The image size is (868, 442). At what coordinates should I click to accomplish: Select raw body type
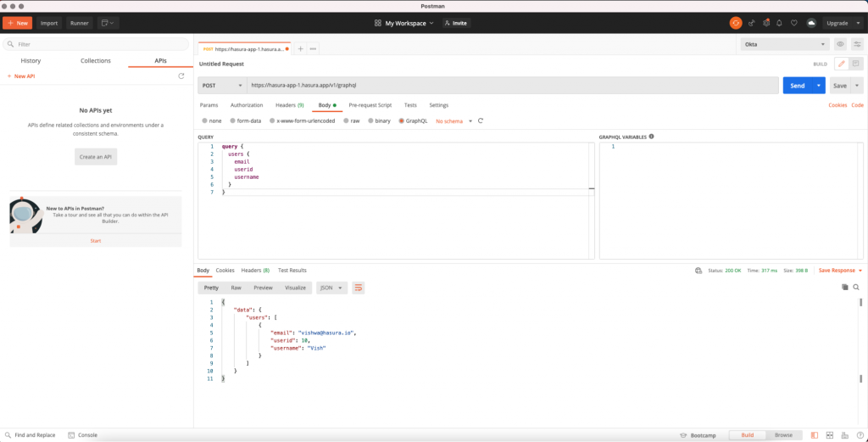[x=352, y=120]
